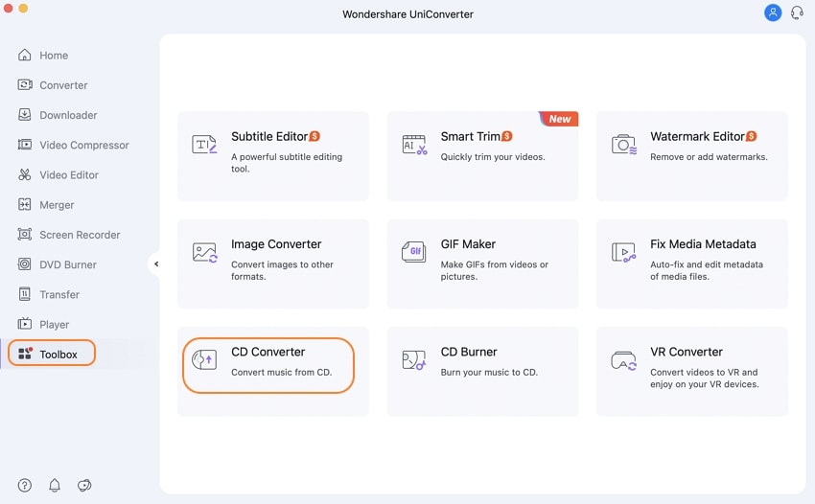The height and width of the screenshot is (504, 815).
Task: Open Video Compressor section
Action: pos(84,145)
